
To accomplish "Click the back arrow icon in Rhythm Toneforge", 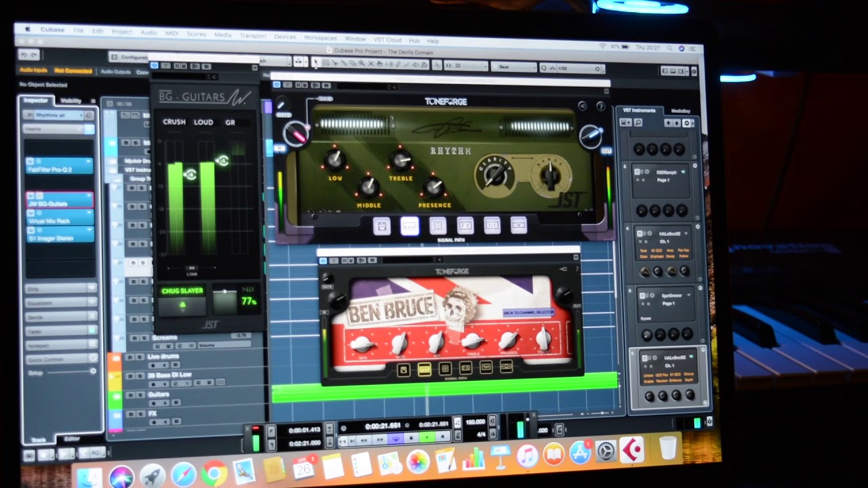I will pyautogui.click(x=582, y=106).
